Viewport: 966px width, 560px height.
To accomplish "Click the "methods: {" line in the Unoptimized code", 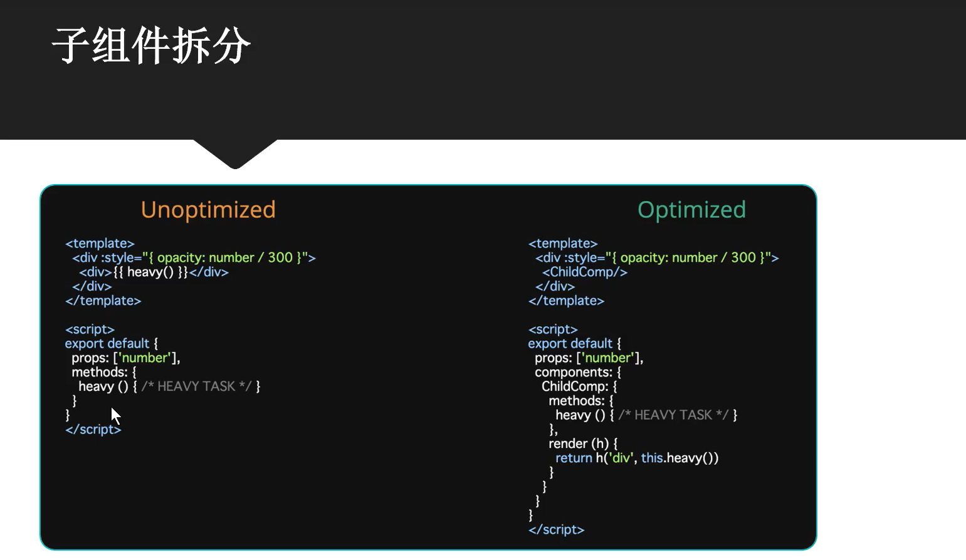I will (104, 372).
